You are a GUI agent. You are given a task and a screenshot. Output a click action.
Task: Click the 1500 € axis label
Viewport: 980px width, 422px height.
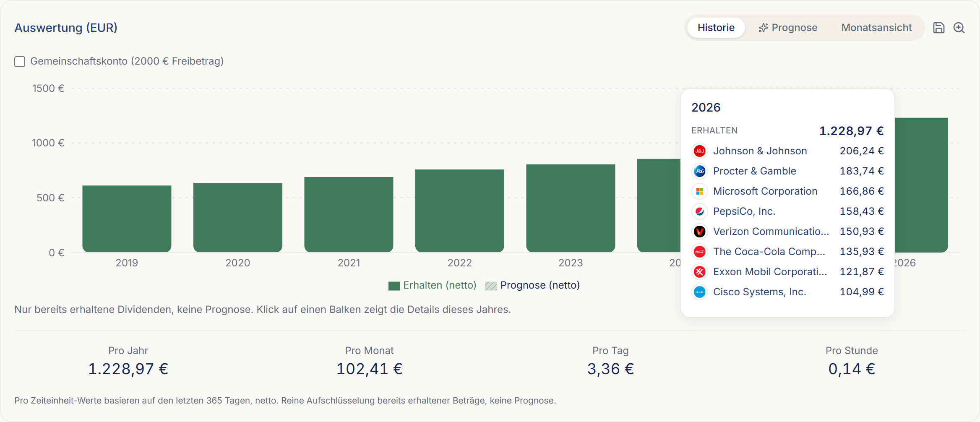point(48,89)
